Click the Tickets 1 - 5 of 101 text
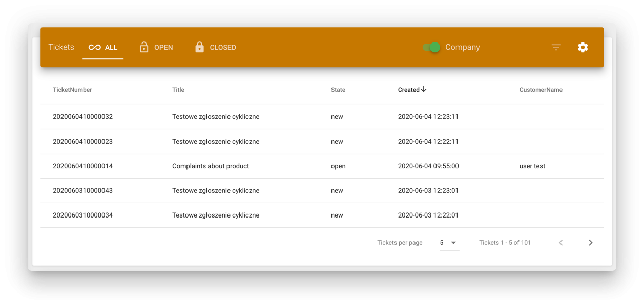 pyautogui.click(x=505, y=243)
